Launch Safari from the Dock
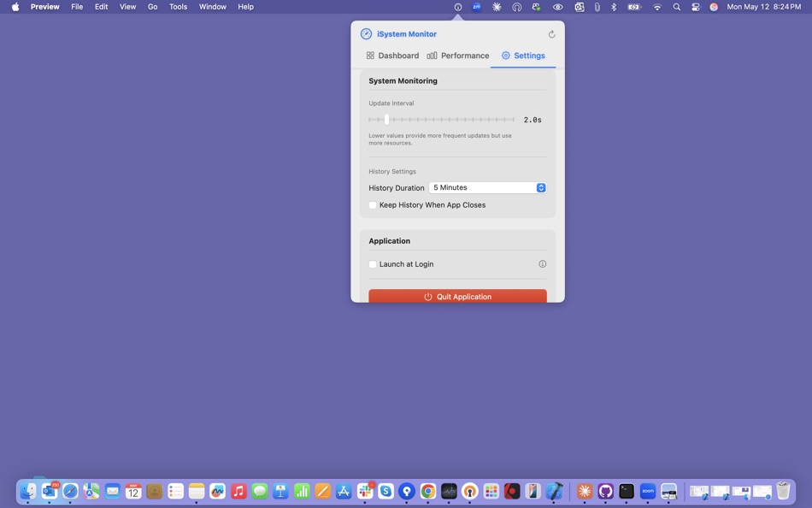This screenshot has height=508, width=812. pyautogui.click(x=68, y=491)
